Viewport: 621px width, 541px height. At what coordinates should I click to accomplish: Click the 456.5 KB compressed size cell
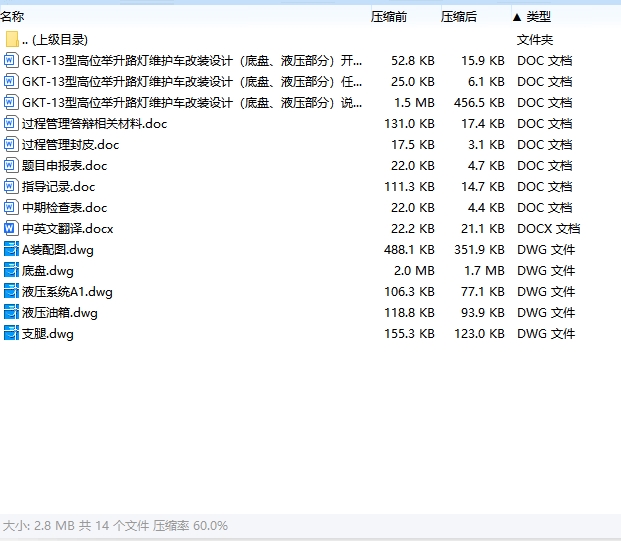point(479,103)
